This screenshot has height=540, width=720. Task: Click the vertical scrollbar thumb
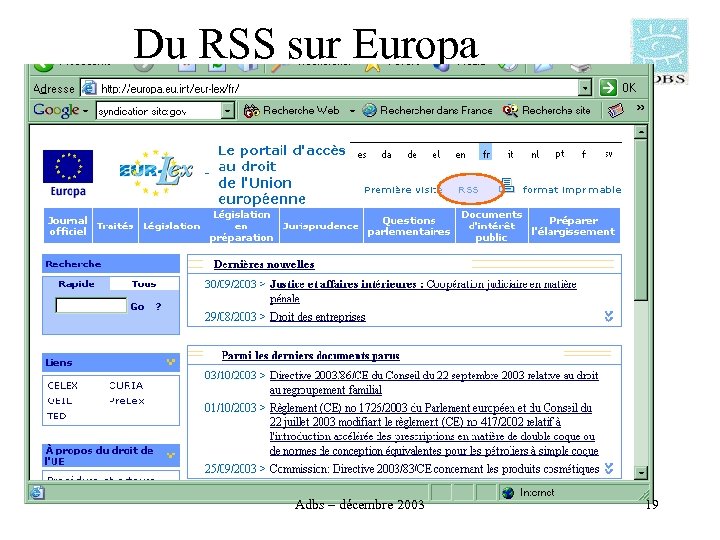[641, 220]
